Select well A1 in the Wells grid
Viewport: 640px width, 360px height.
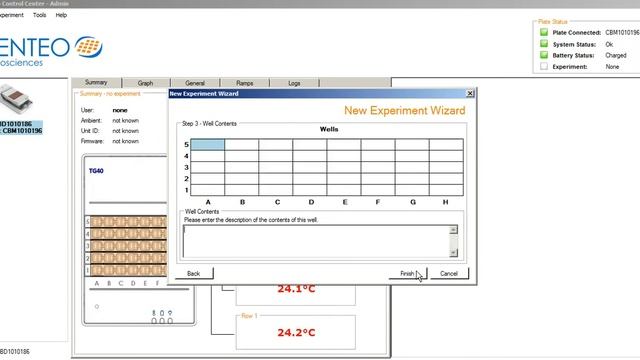[x=207, y=190]
